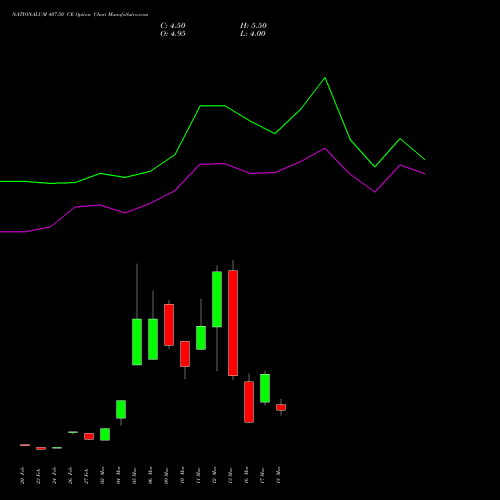The height and width of the screenshot is (500, 500).
Task: Click the tall red candlestick above 13 Mar
Action: [x=233, y=323]
